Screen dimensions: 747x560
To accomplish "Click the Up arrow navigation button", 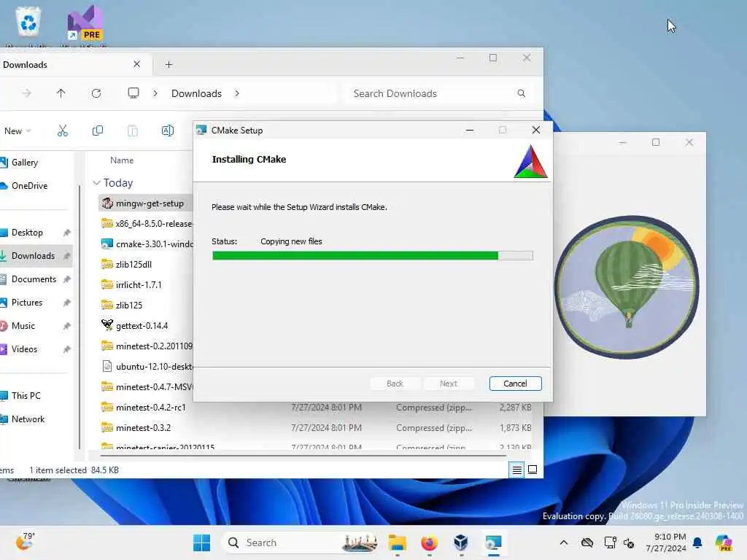I will point(61,93).
